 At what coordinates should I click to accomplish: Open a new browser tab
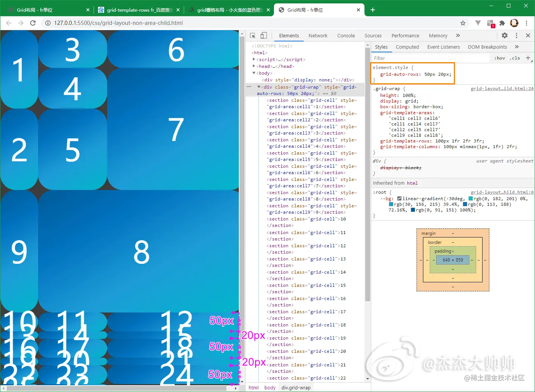373,10
